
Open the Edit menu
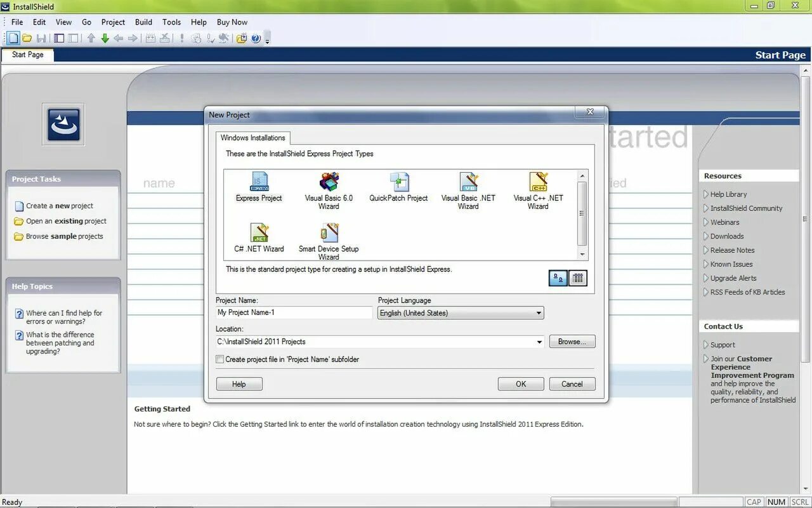point(39,22)
